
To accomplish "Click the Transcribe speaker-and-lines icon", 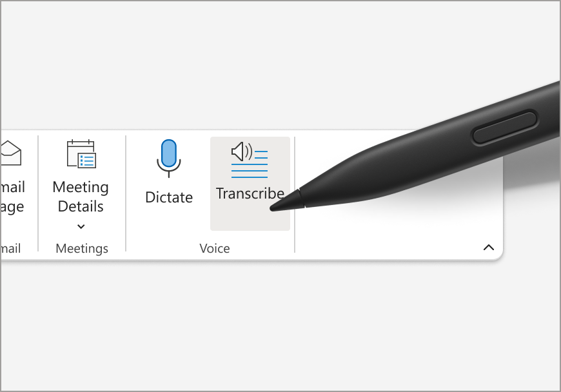I will pos(250,160).
